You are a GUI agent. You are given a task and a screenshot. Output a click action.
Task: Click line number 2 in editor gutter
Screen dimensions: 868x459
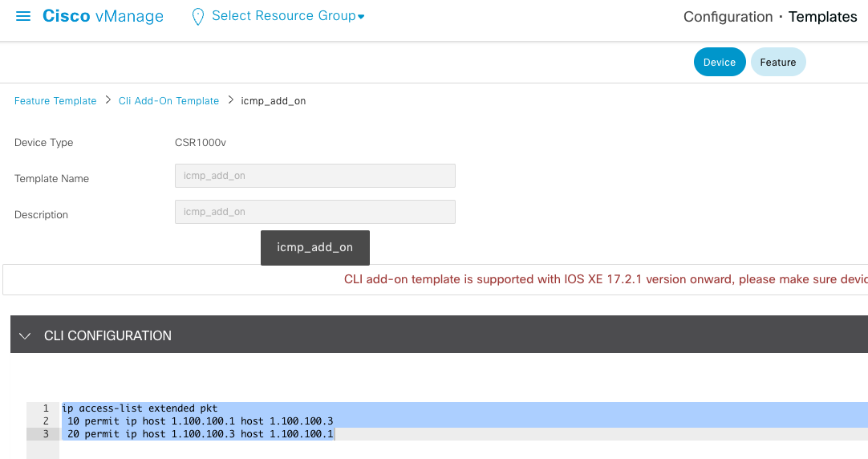tap(46, 421)
